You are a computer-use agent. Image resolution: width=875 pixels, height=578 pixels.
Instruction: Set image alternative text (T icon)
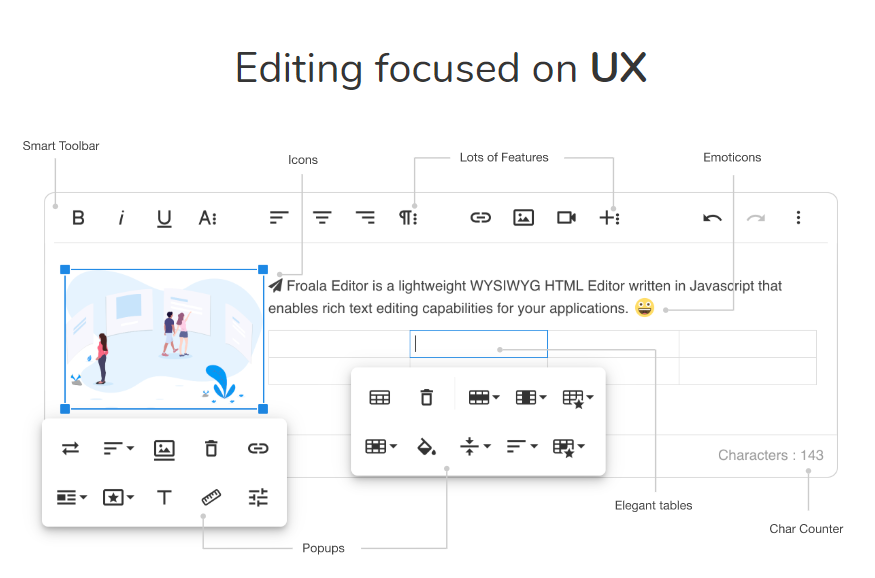click(164, 497)
